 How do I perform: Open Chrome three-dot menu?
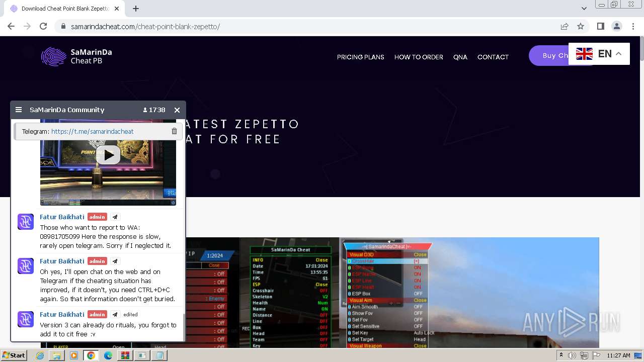point(633,26)
